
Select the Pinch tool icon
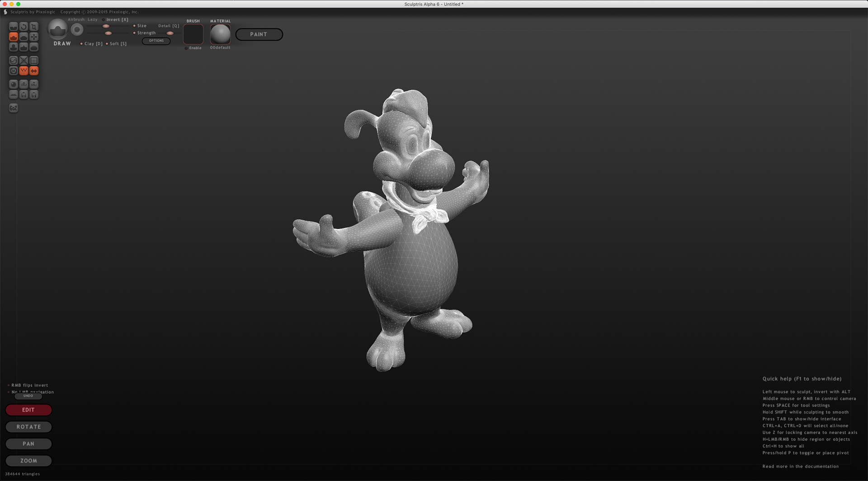[24, 47]
